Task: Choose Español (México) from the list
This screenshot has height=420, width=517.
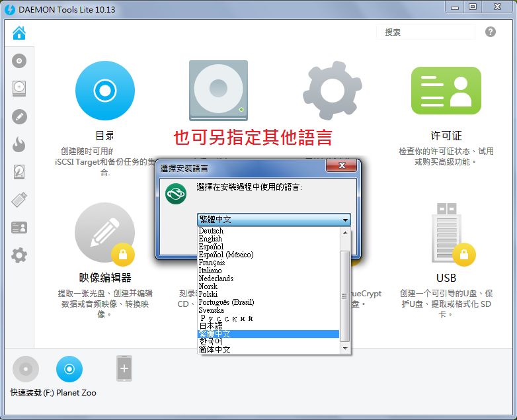Action: click(268, 255)
